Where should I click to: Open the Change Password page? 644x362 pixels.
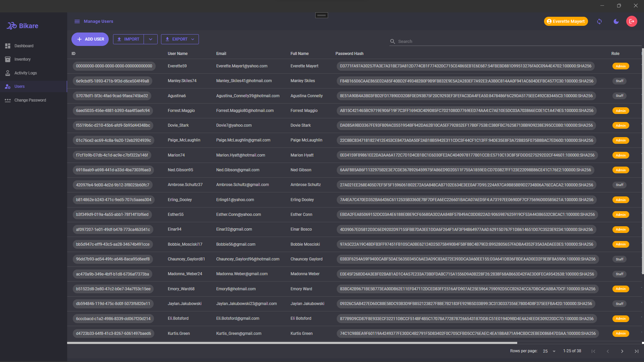[30, 100]
